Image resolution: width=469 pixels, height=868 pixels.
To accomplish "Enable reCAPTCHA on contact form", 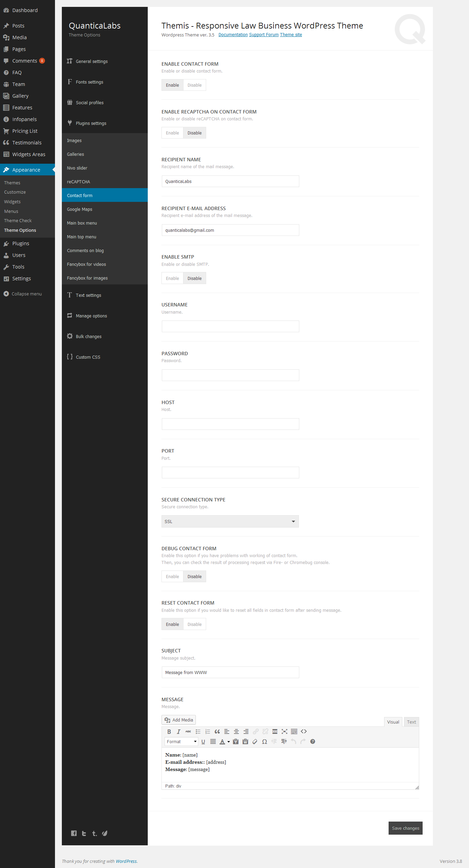I will point(172,133).
